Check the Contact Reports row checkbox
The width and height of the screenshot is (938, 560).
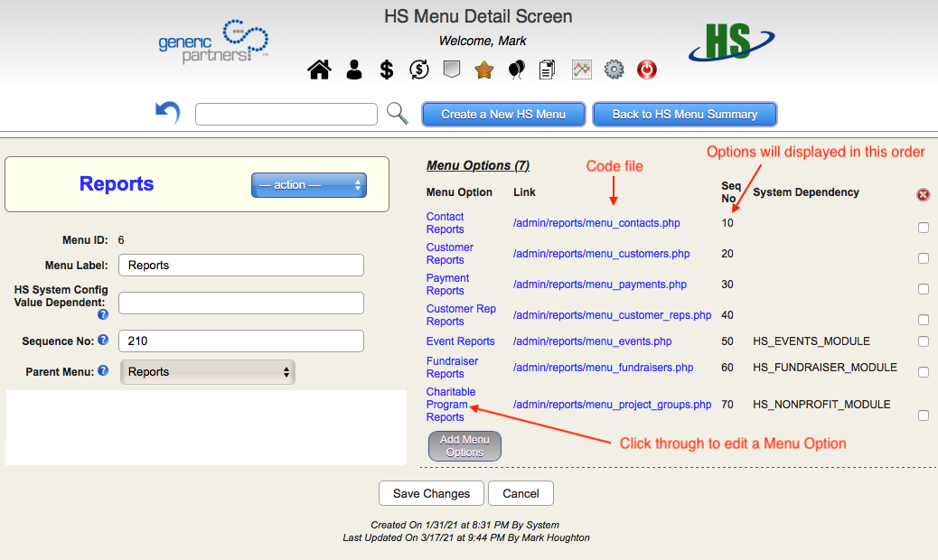(924, 228)
